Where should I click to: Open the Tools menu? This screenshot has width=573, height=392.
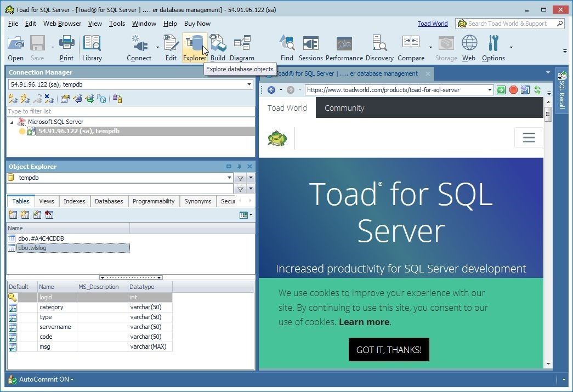pyautogui.click(x=117, y=24)
